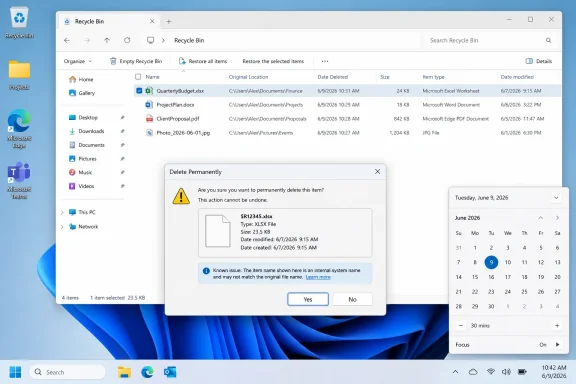Sort by Item type column
Screen dimensions: 576x384
[x=433, y=77]
